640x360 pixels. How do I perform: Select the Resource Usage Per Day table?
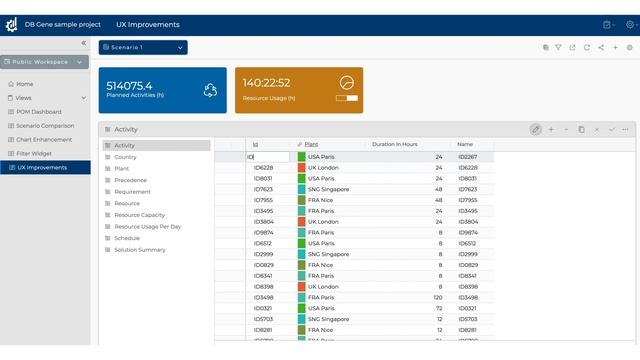(147, 227)
